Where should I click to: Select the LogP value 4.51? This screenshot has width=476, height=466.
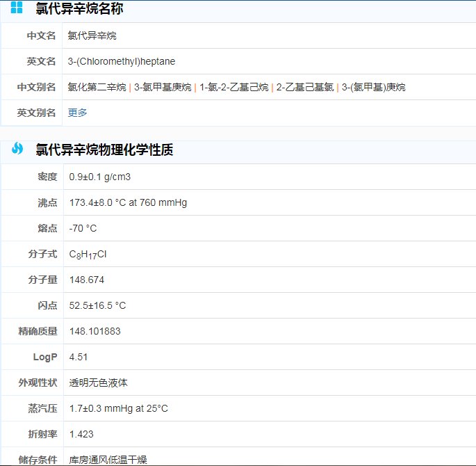click(79, 357)
